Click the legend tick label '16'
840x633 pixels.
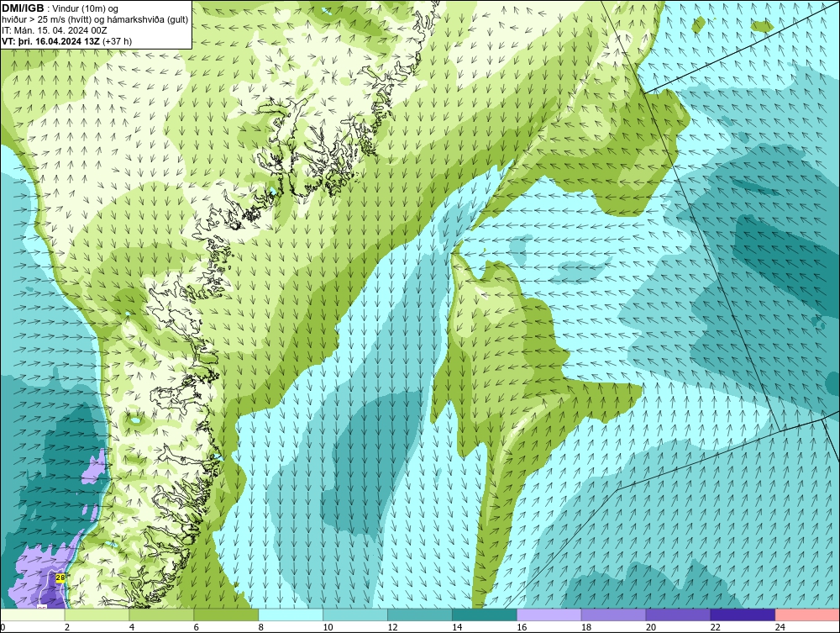pyautogui.click(x=522, y=627)
